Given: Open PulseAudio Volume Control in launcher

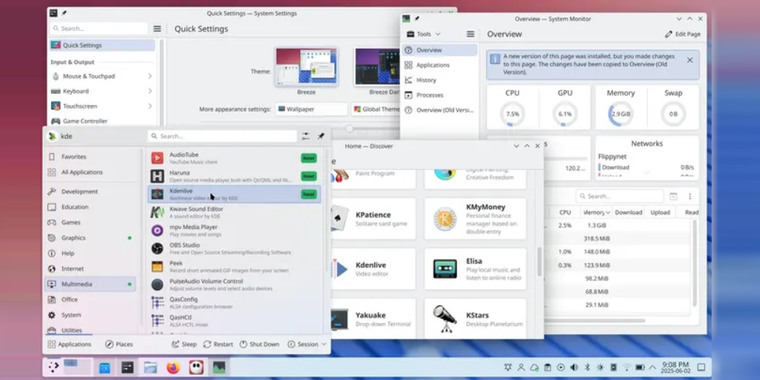Looking at the screenshot, I should [234, 285].
